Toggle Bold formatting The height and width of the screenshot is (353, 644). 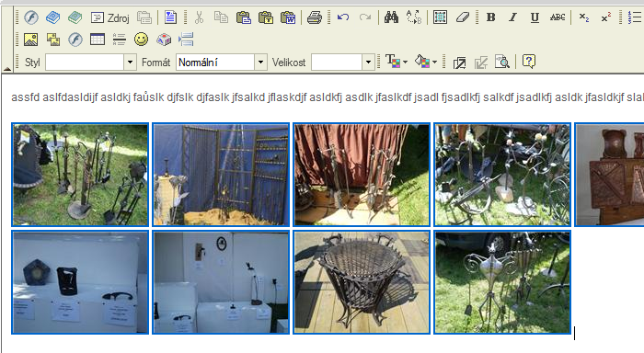tap(490, 17)
